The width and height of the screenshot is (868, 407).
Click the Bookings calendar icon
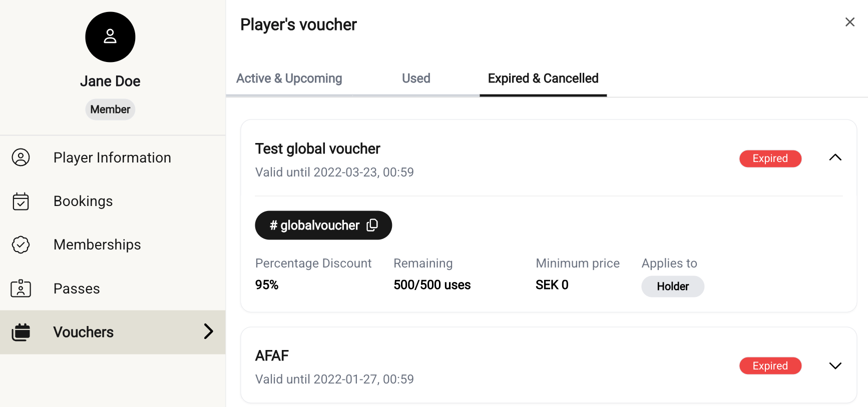click(x=21, y=201)
